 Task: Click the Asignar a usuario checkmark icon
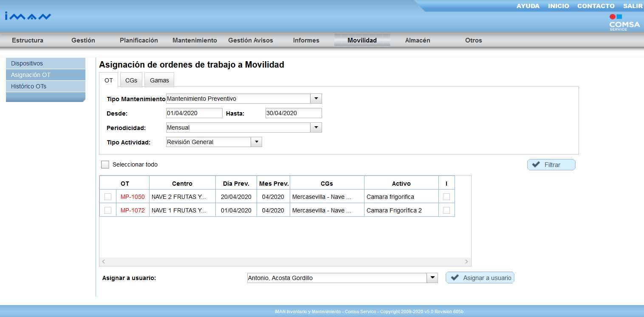455,278
